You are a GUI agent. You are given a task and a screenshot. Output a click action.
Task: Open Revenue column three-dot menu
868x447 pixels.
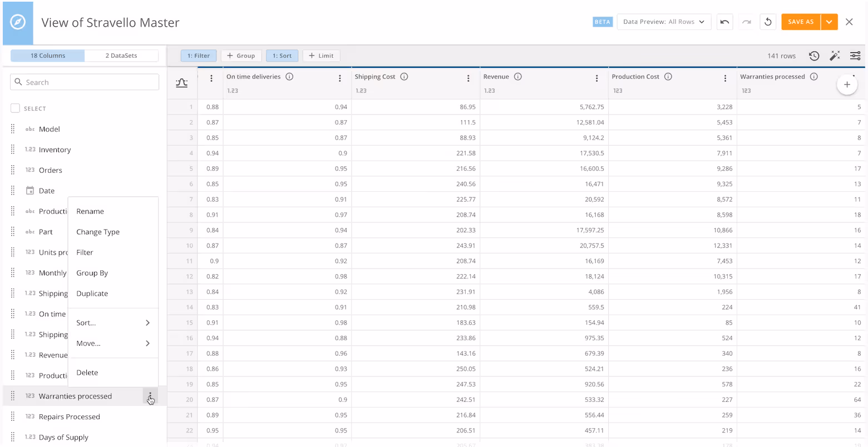(x=597, y=78)
